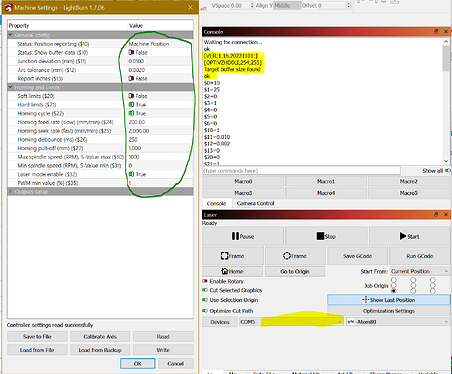
Task: Click the console command input field
Action: tap(301, 171)
